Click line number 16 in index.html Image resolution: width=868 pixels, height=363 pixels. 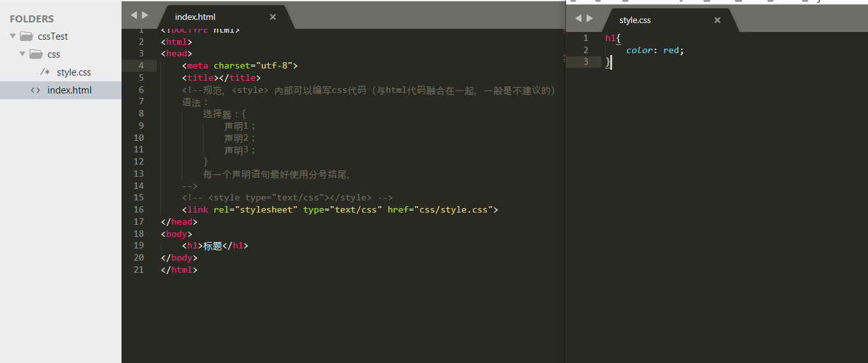(139, 209)
